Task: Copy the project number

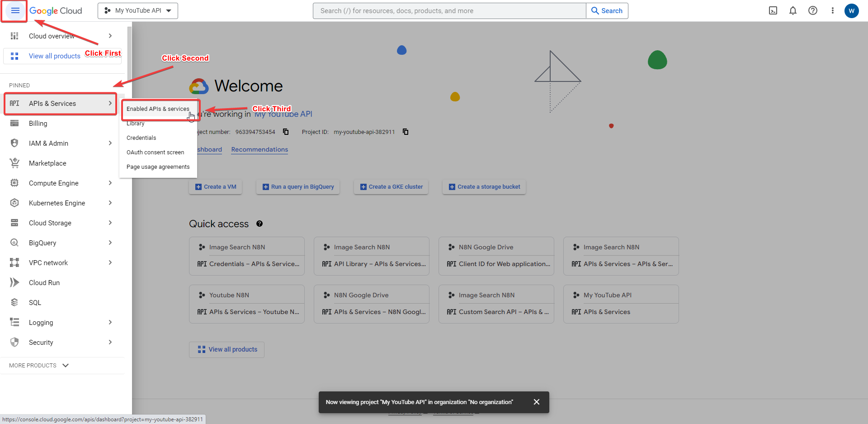Action: point(286,132)
